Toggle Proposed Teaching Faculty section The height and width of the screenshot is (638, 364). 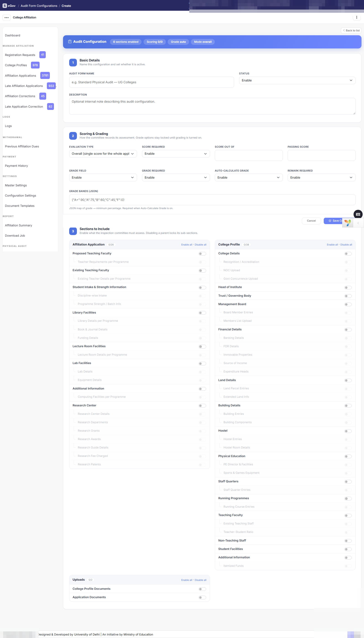202,254
